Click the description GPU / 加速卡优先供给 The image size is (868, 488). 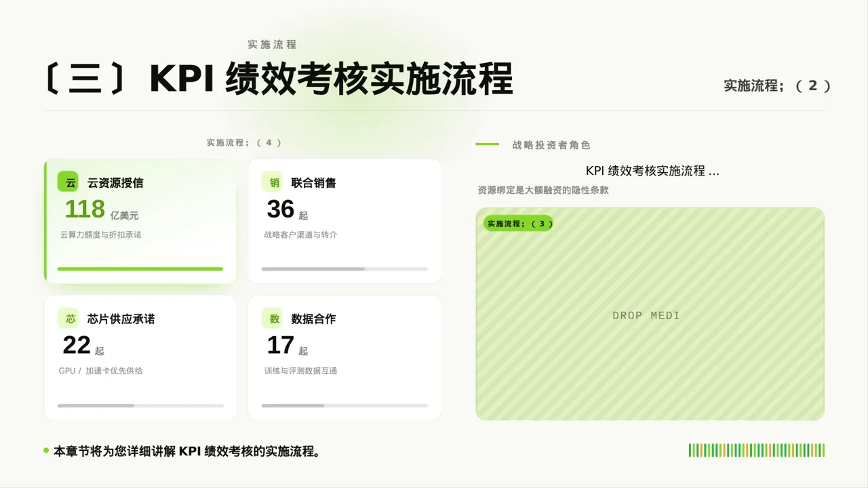point(100,371)
